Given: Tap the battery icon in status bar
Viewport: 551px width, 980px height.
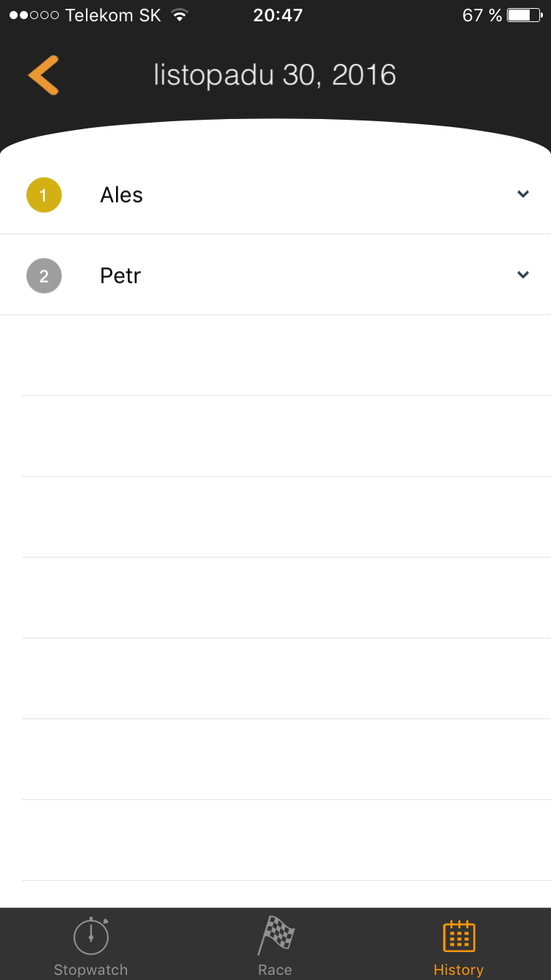Looking at the screenshot, I should 524,15.
